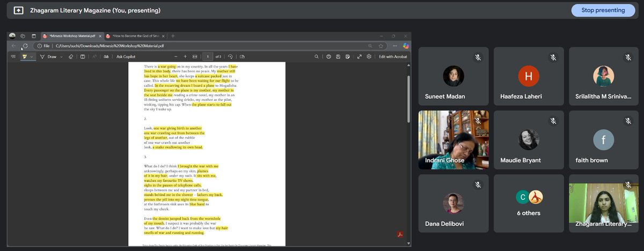Select Haafeza Laheri's participant tile
This screenshot has width=644, height=251.
point(529,76)
